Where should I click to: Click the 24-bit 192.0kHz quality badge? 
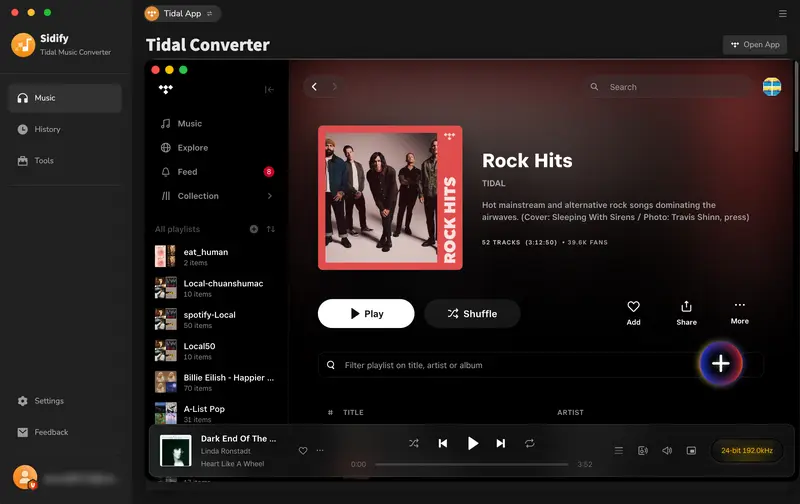(x=747, y=451)
